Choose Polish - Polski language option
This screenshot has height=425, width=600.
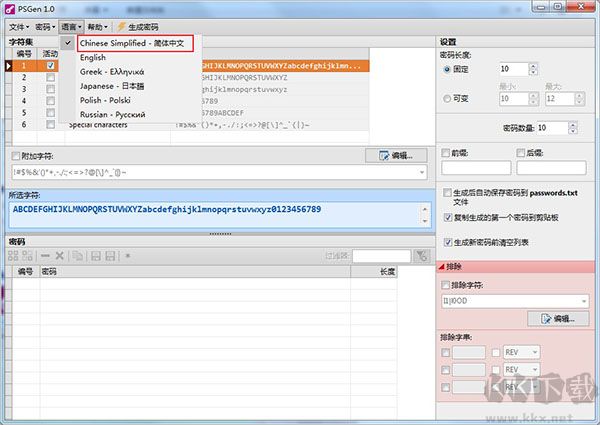(x=105, y=100)
